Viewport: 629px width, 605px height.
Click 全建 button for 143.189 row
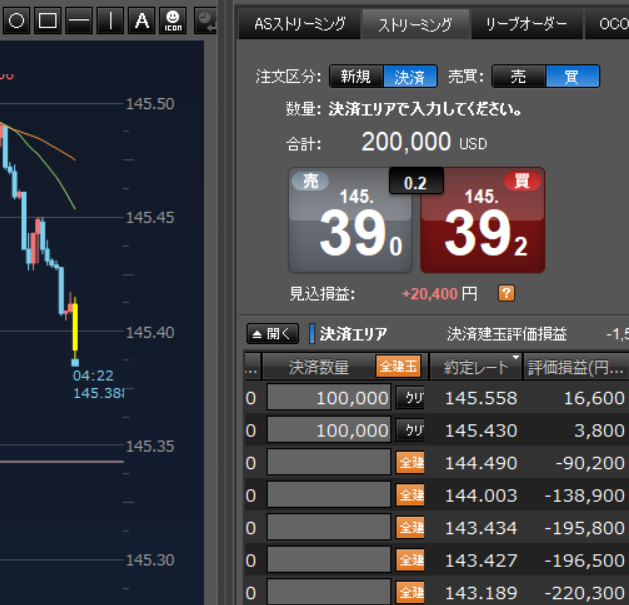coord(410,593)
